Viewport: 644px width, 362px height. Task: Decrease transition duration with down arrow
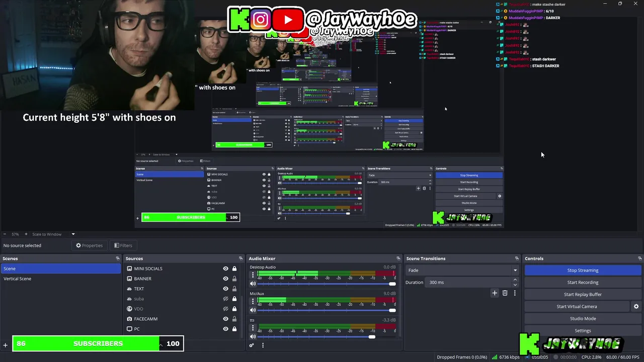click(x=515, y=285)
